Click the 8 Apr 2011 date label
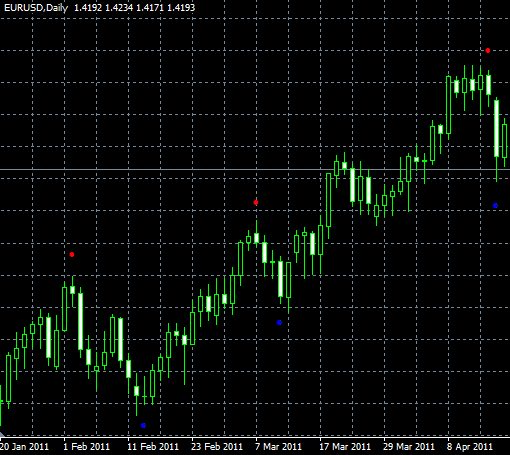510x455 pixels. point(470,447)
